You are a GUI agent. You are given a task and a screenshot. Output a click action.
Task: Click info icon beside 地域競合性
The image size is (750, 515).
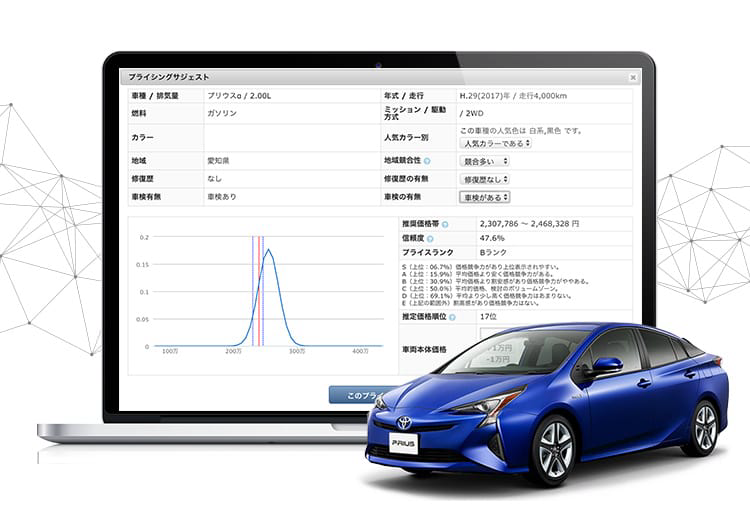pos(427,161)
